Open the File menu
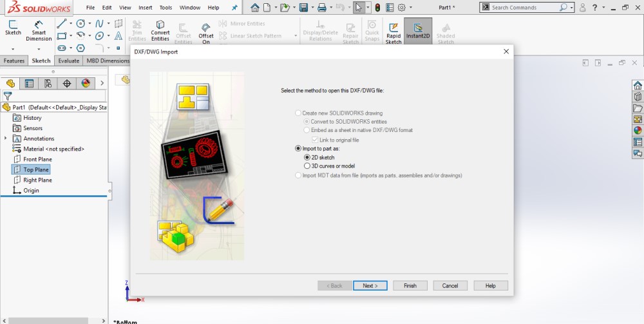 90,7
